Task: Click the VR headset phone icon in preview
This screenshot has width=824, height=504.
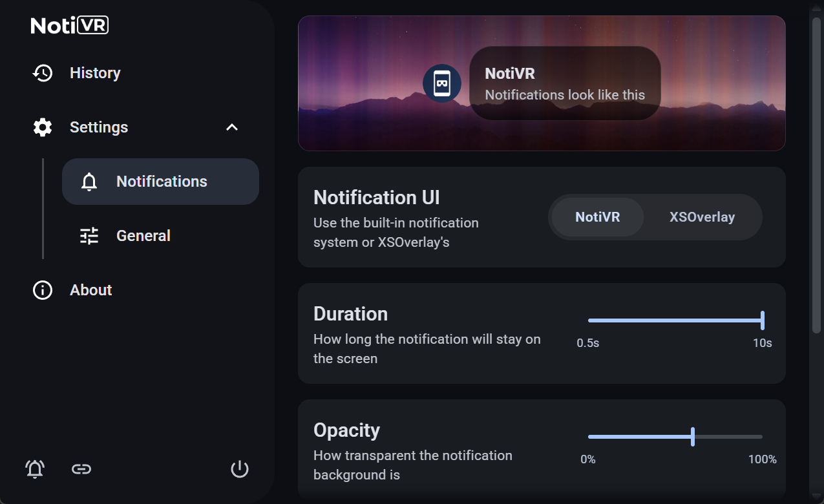Action: tap(442, 83)
